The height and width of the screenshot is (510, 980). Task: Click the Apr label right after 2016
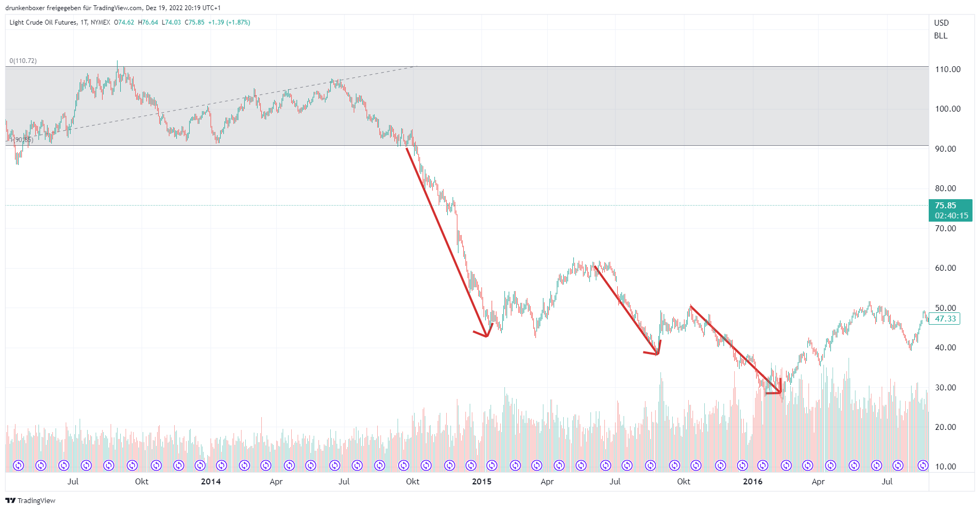818,482
